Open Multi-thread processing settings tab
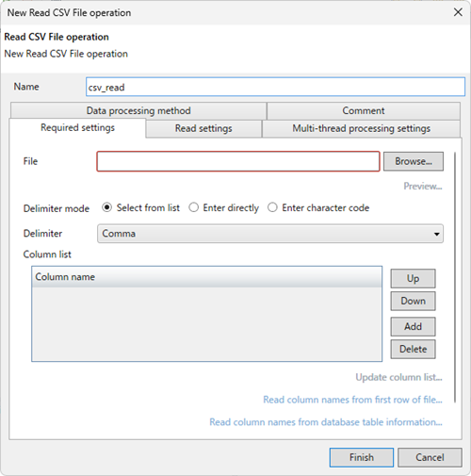Viewport: 471px width, 476px height. pos(361,128)
